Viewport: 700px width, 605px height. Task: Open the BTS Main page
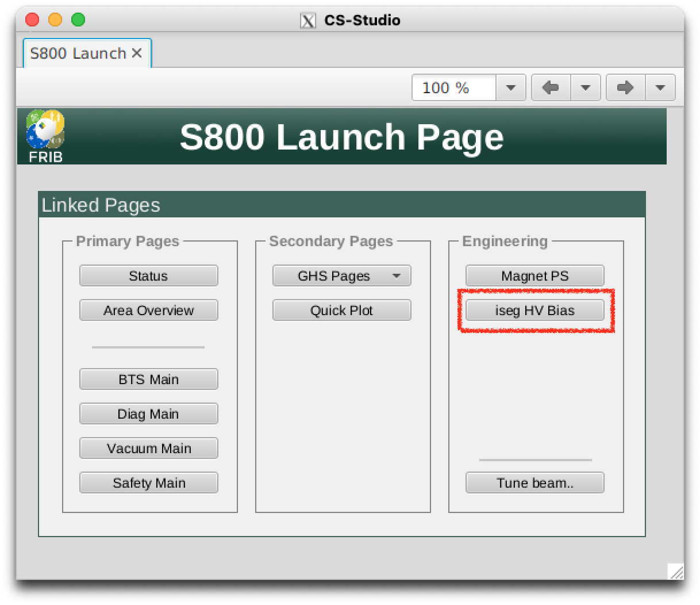point(148,380)
